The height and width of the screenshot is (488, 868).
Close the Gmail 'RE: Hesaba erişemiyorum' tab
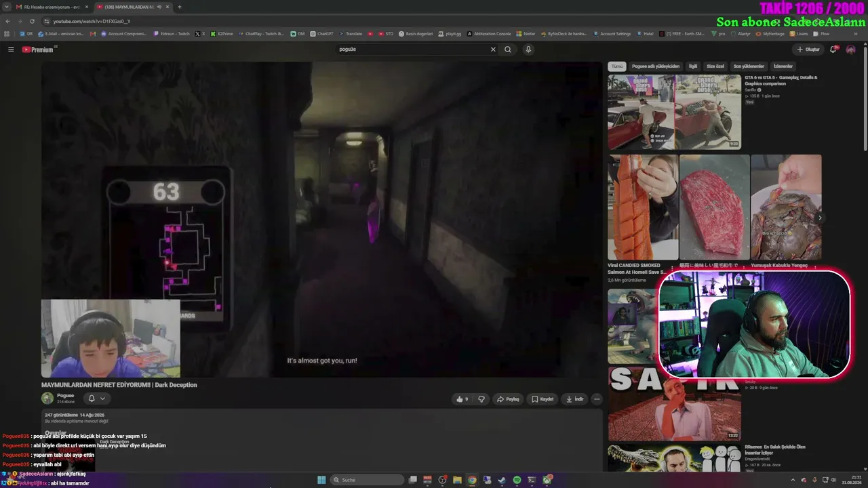point(86,7)
